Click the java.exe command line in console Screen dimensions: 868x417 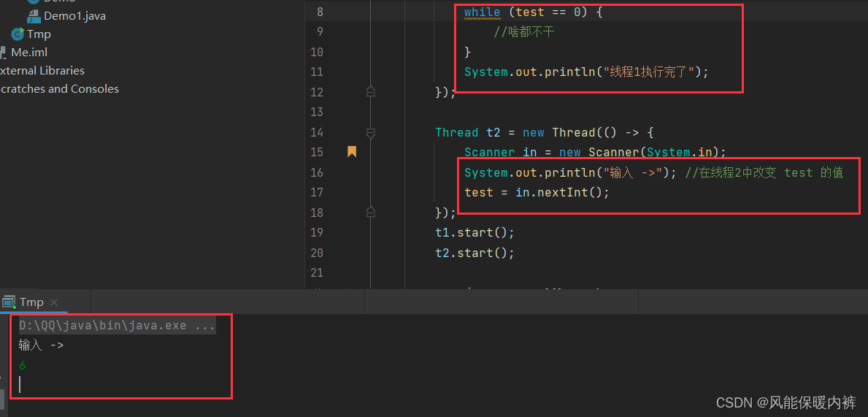(117, 326)
